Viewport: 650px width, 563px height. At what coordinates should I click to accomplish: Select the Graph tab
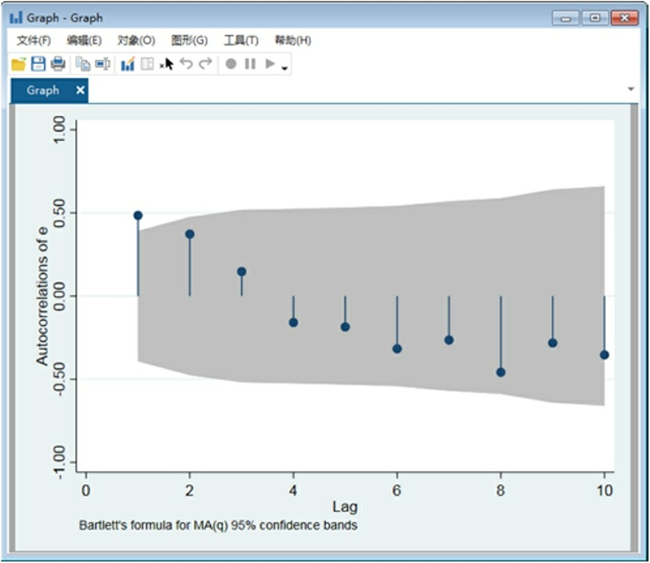(43, 90)
